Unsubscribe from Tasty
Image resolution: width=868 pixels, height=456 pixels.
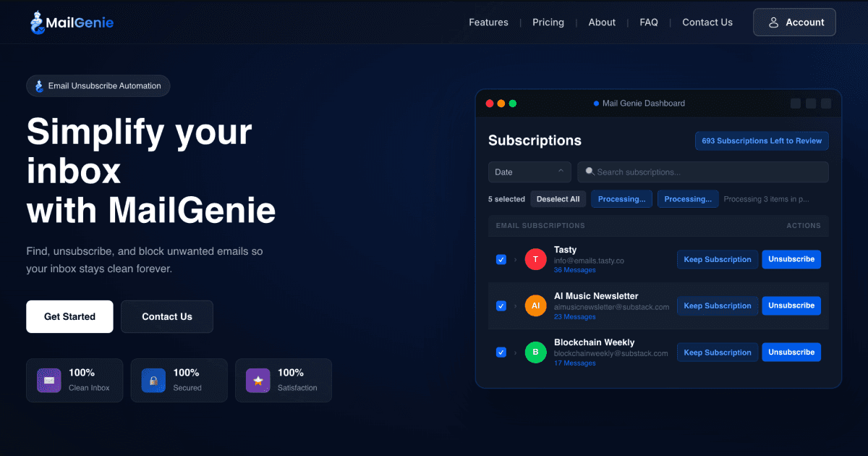[x=791, y=259]
